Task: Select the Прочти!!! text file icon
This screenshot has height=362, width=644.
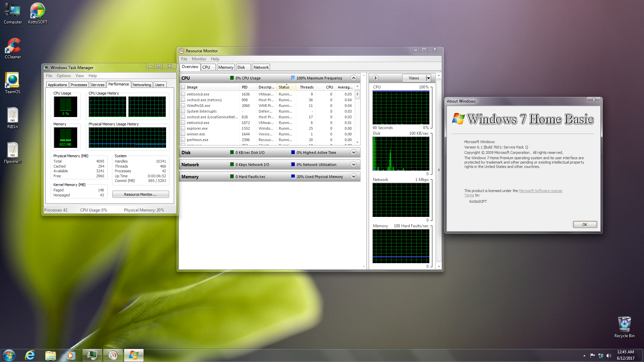Action: (13, 153)
